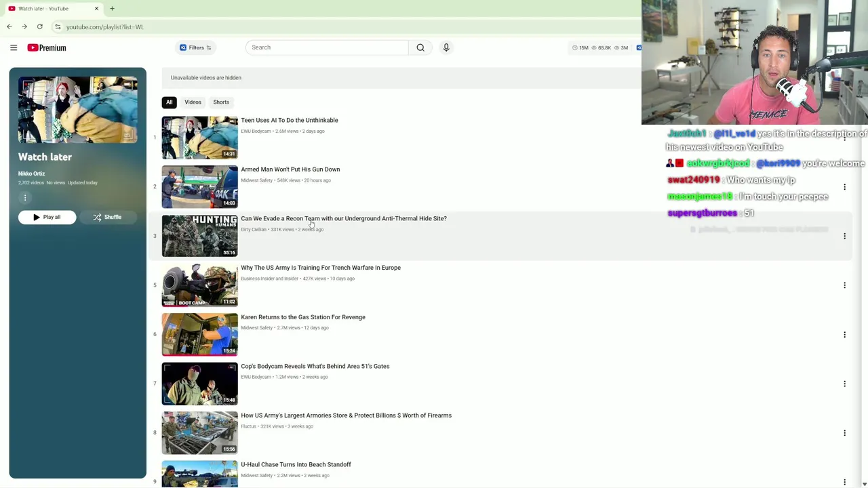Start voice search with microphone icon

[x=446, y=47]
